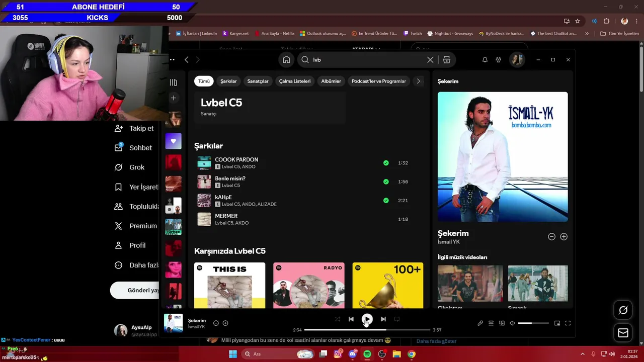Collapse the Your Library sidebar icon
Screen dimensions: 644x362
(x=174, y=82)
